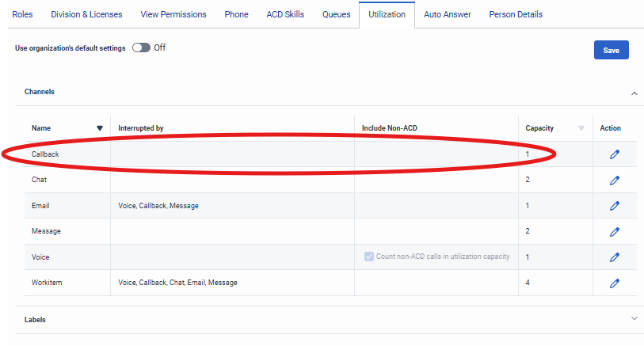This screenshot has height=346, width=644.
Task: Click Workitem capacity value 4
Action: click(x=528, y=283)
